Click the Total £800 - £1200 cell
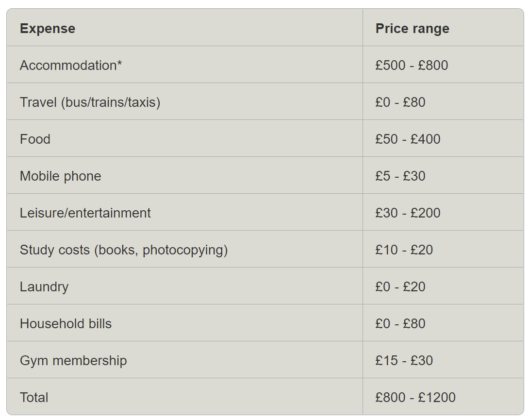Screen dimensions: 529x420 [443, 396]
